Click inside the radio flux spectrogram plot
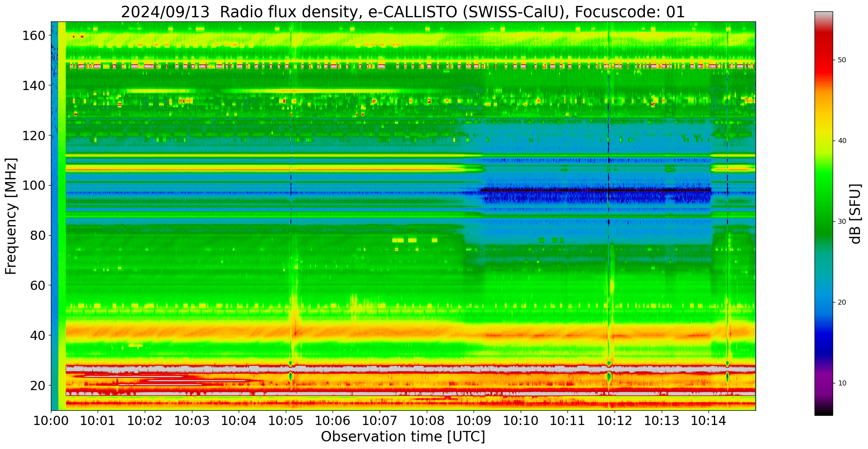 coord(403,216)
